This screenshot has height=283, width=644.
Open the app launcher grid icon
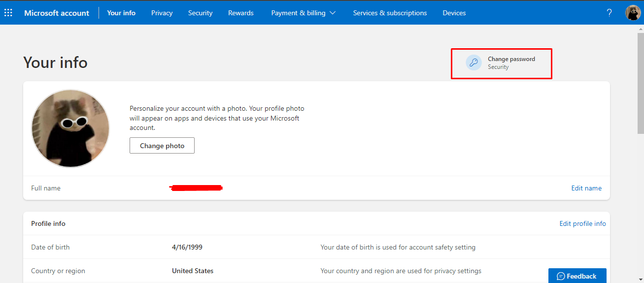(x=8, y=13)
